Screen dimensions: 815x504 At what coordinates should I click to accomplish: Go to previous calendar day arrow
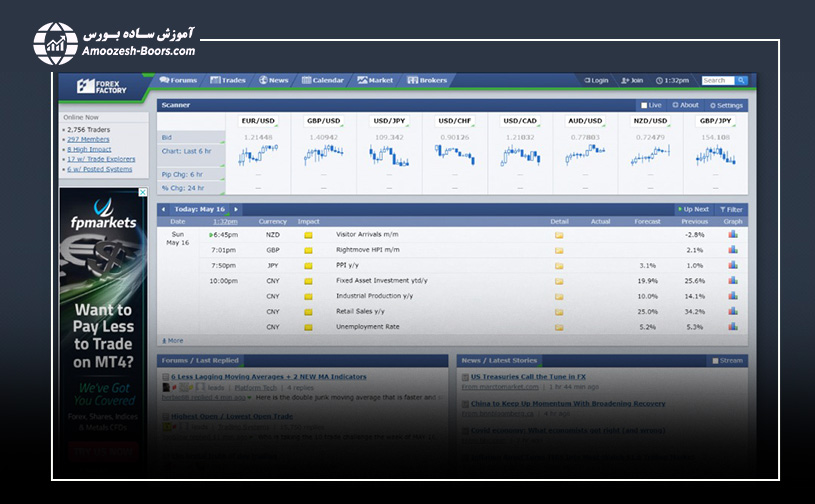(163, 209)
